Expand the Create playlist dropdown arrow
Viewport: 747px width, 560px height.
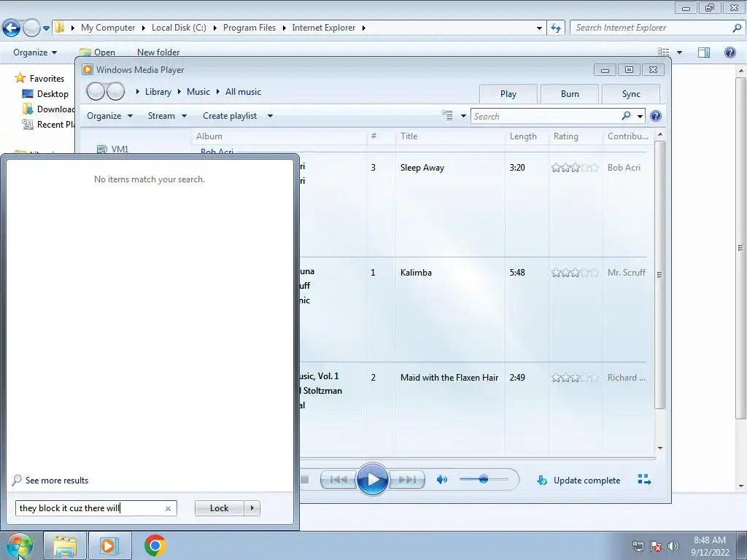270,116
